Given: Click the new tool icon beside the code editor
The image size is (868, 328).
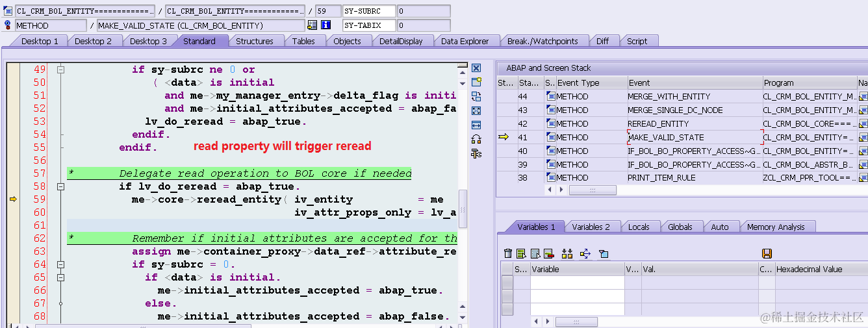Looking at the screenshot, I should pyautogui.click(x=476, y=82).
